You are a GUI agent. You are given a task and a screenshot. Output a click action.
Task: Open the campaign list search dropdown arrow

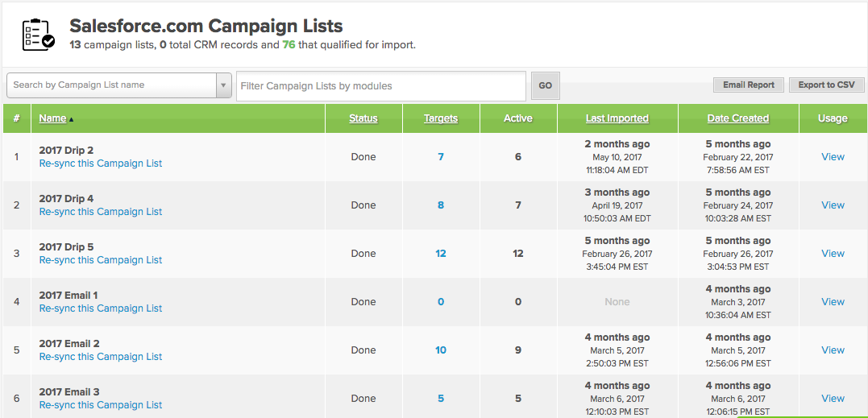click(223, 85)
